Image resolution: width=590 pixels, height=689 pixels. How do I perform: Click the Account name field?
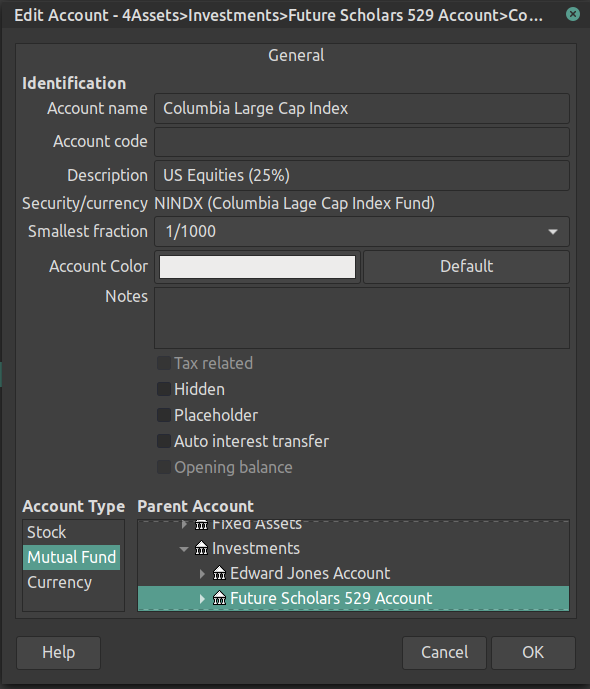pos(362,109)
